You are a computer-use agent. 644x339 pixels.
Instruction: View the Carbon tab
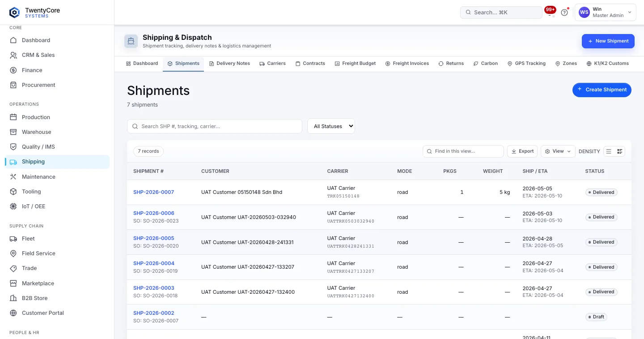[x=485, y=64]
